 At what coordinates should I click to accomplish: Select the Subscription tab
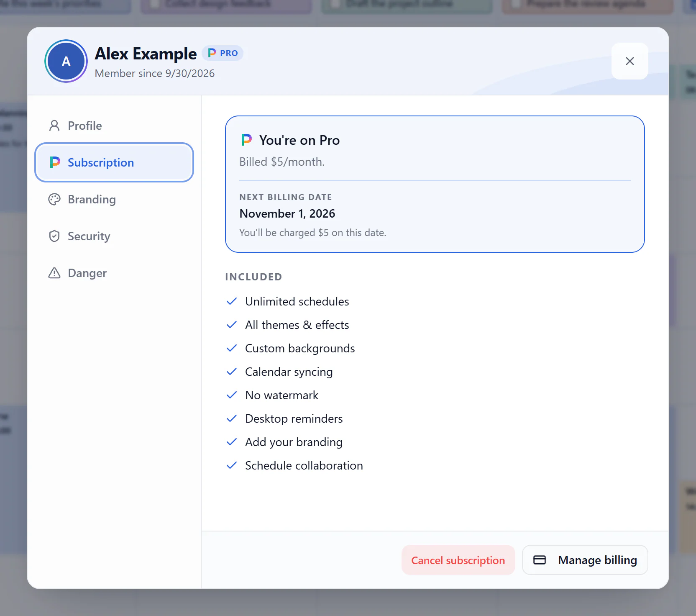[x=114, y=162]
